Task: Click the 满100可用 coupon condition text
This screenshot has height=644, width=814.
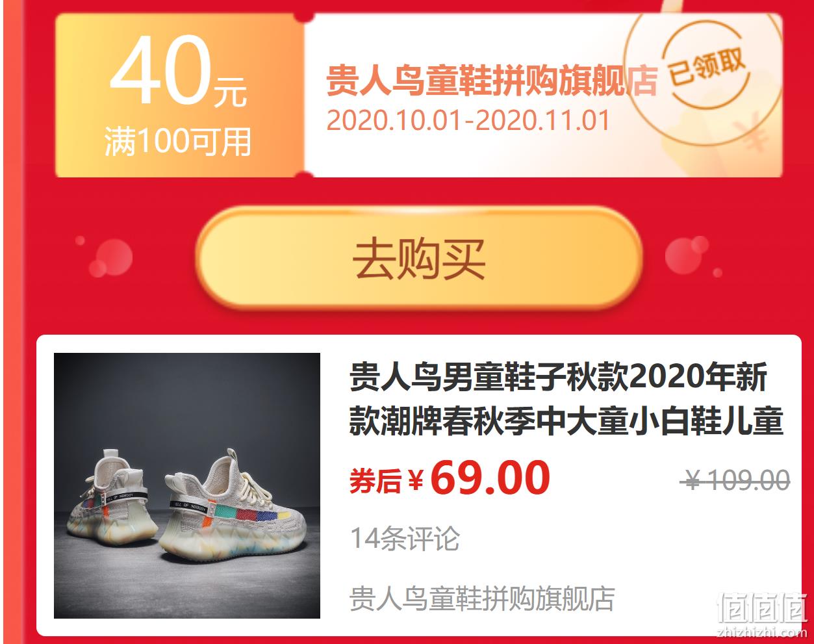Action: pos(178,142)
